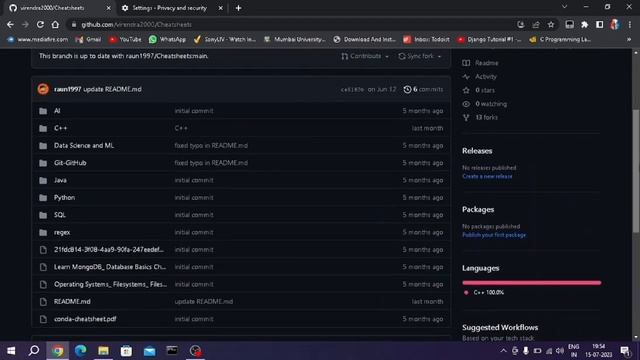Open Windows Start menu
Viewport: 640px width, 360px height.
tap(11, 351)
